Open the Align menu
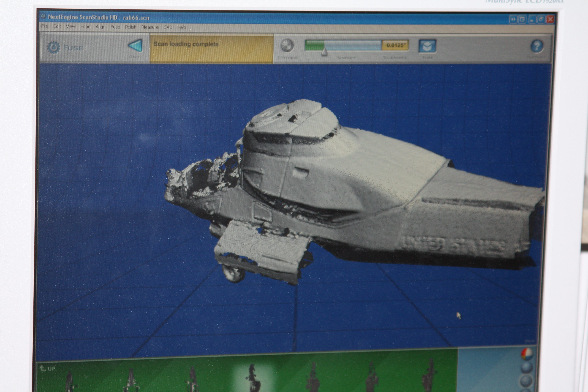 point(100,27)
